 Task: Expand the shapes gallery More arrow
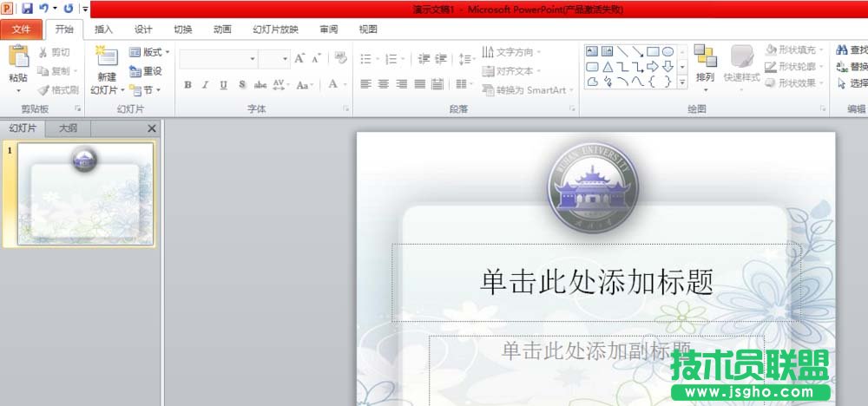pyautogui.click(x=682, y=82)
